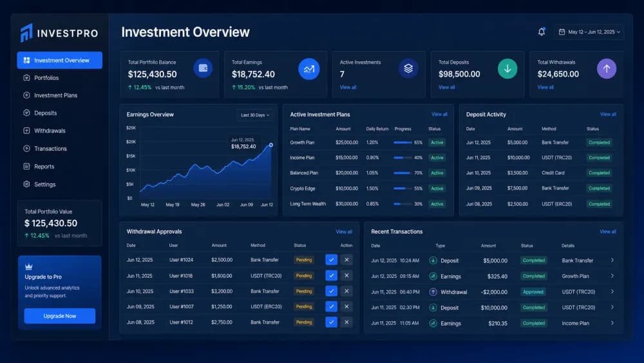Open the Last 30 Days chart dropdown
The image size is (644, 363).
(254, 115)
